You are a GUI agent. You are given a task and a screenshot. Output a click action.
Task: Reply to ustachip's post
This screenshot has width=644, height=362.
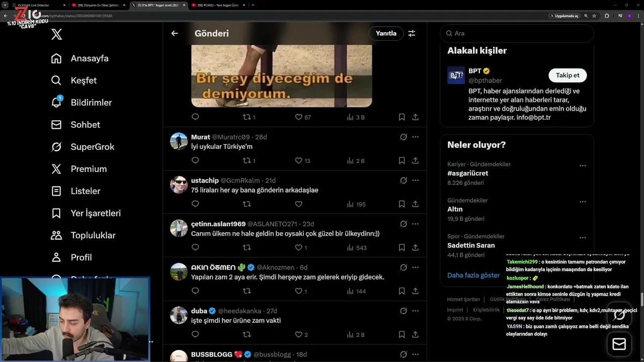195,204
